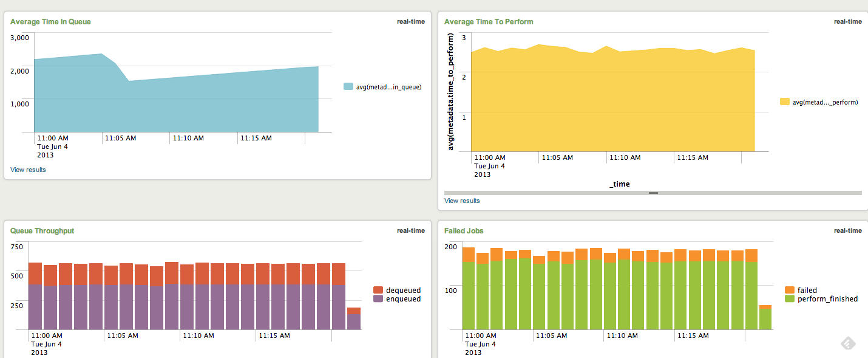Click the 3,000 y-axis value in Average Time In Queue
Image resolution: width=868 pixels, height=358 pixels.
coord(19,38)
